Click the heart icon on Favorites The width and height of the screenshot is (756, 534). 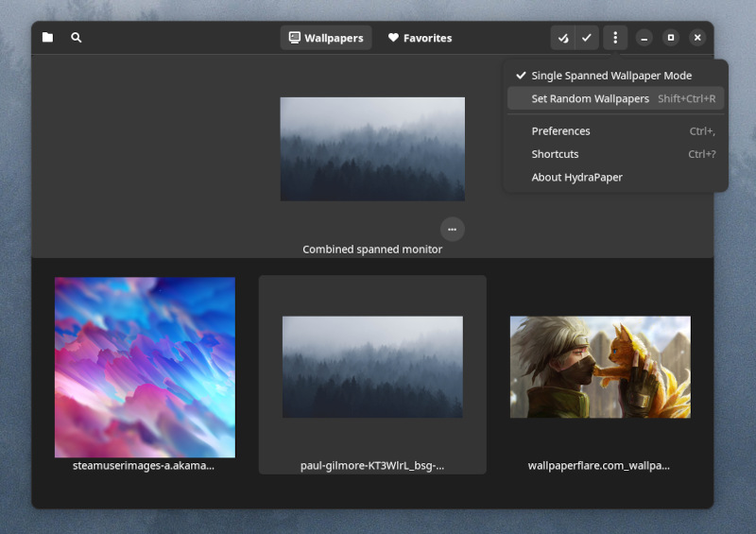pyautogui.click(x=393, y=38)
